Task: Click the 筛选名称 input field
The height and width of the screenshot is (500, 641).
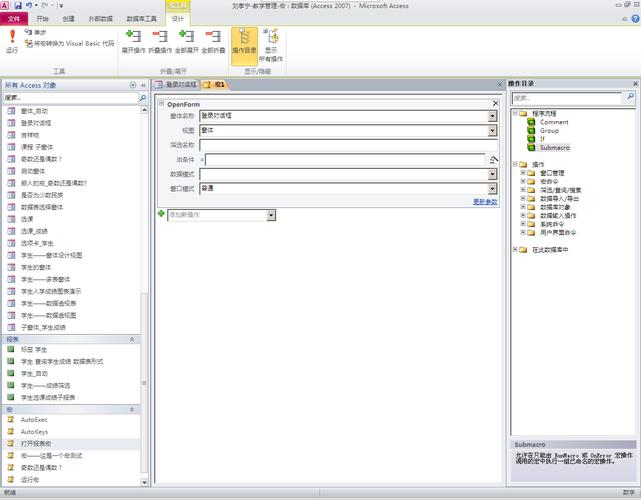Action: [x=347, y=145]
